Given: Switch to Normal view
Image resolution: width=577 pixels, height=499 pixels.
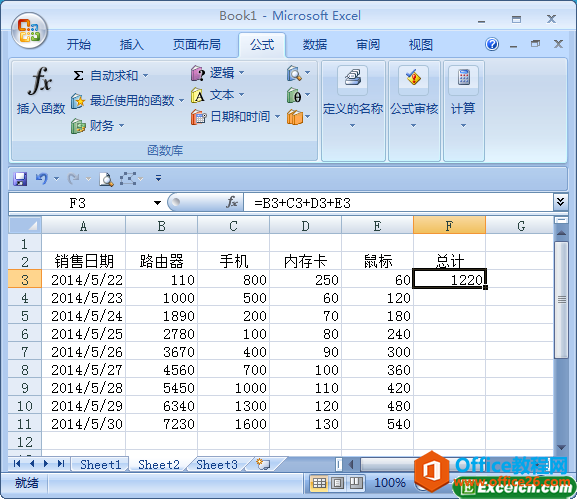Looking at the screenshot, I should [319, 483].
